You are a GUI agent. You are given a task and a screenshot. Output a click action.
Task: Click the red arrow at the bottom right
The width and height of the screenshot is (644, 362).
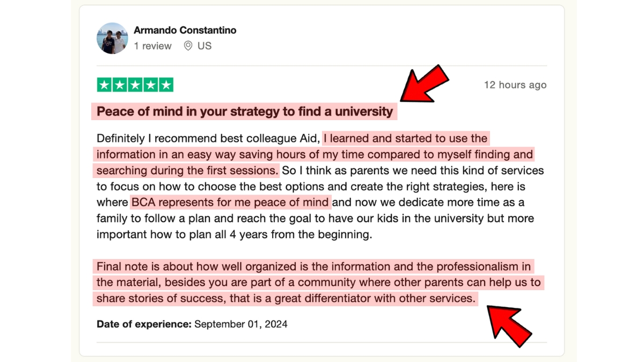point(509,324)
